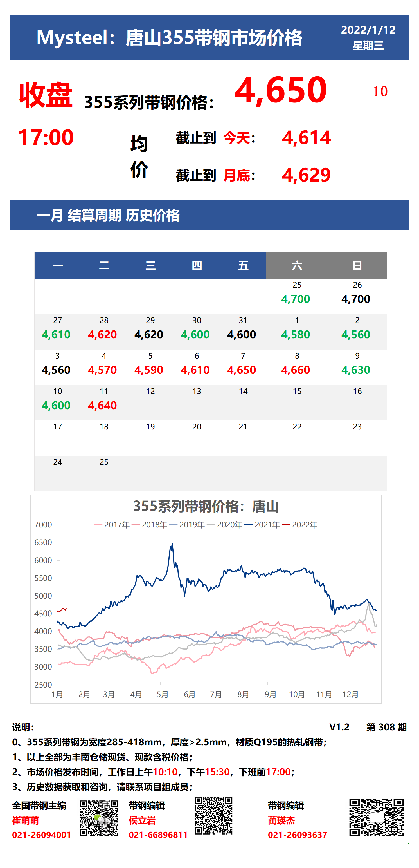Click the version label V1.2
The height and width of the screenshot is (868, 419).
point(339,727)
